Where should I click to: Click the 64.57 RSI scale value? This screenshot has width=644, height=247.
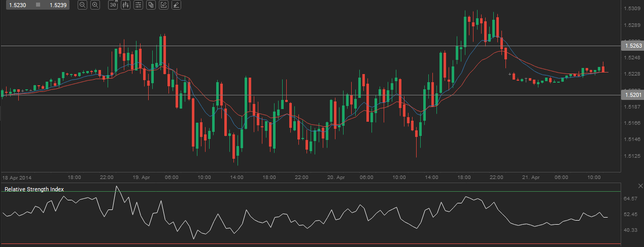(x=631, y=199)
